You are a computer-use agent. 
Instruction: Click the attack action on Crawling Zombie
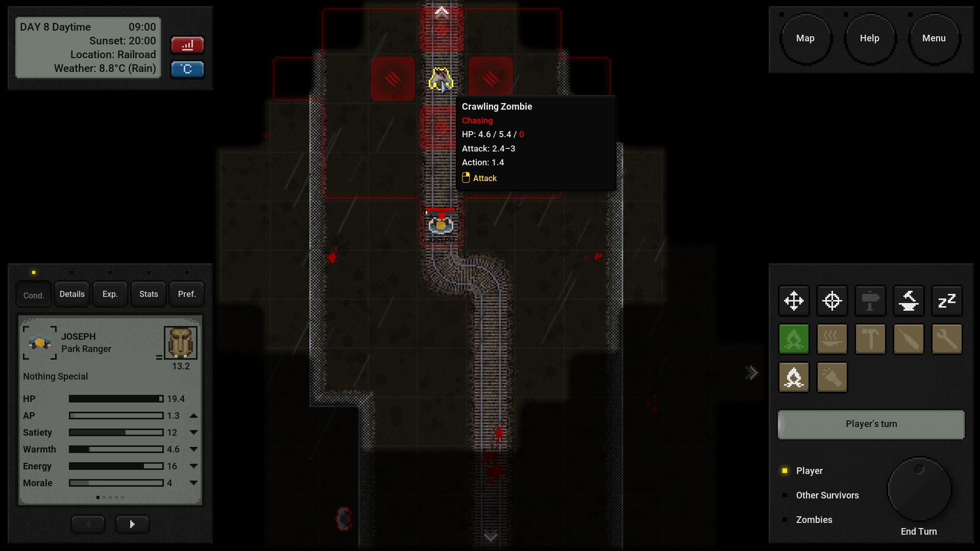tap(483, 178)
